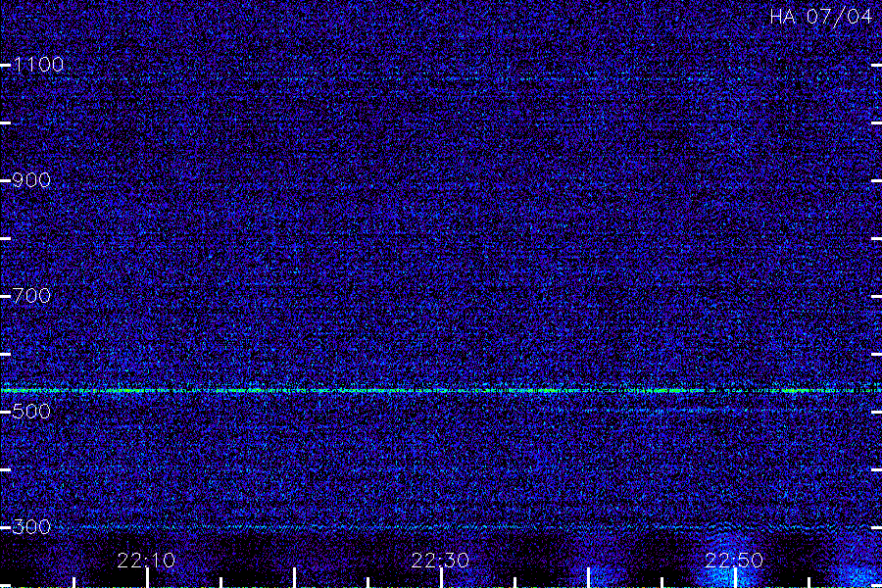Viewport: 882px width, 588px height.
Task: Click the HA 07/04 date label
Action: pyautogui.click(x=820, y=17)
